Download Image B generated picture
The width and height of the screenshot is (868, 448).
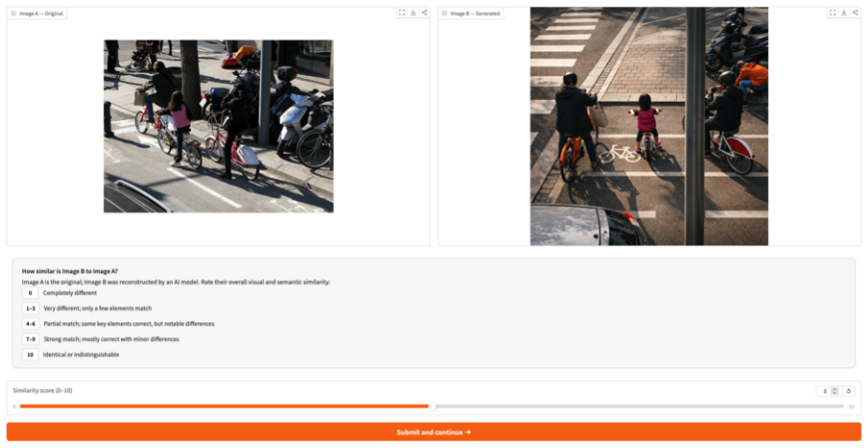844,13
